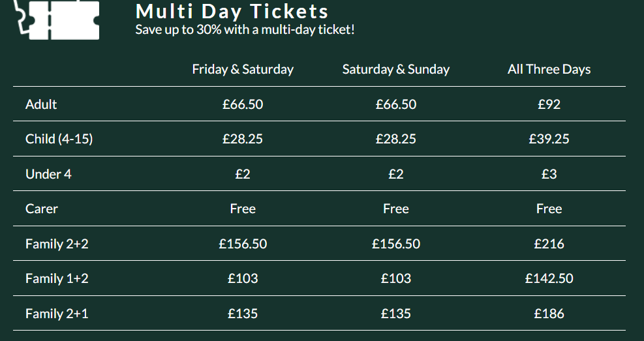
Task: Click the Child All Three Days £39.25 price
Action: (549, 139)
